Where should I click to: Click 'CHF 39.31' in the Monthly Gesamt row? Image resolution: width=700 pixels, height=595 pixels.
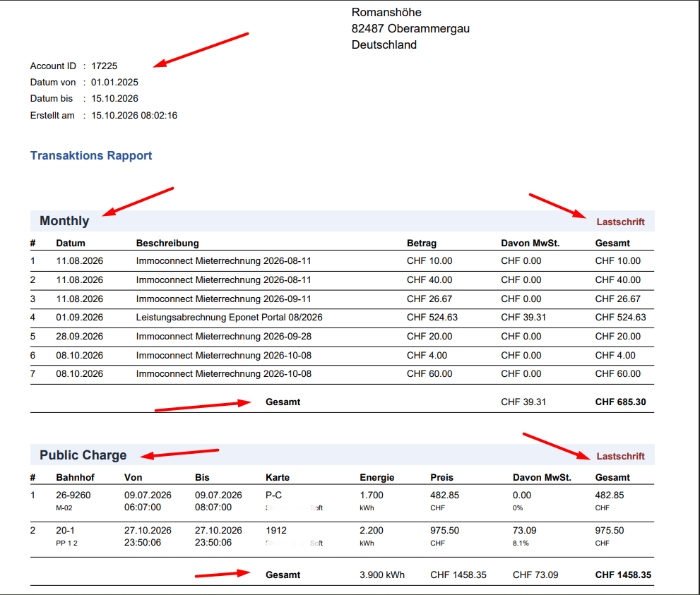(523, 402)
